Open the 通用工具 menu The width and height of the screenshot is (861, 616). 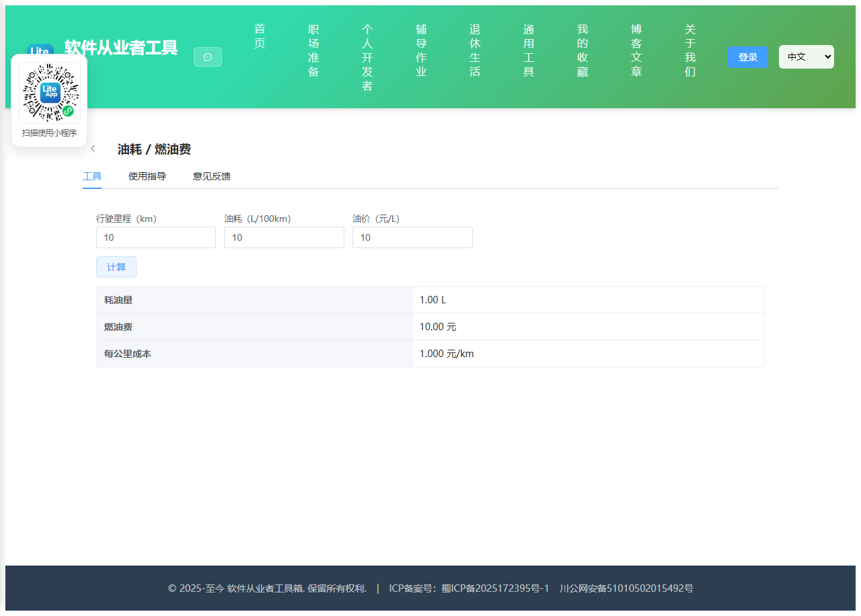[x=529, y=50]
